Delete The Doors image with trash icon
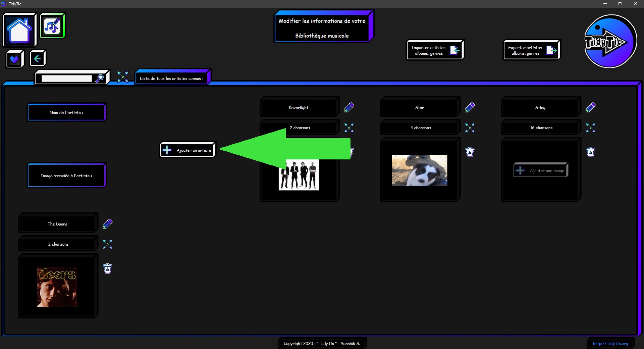Viewport: 644px width, 349px height. (x=107, y=268)
